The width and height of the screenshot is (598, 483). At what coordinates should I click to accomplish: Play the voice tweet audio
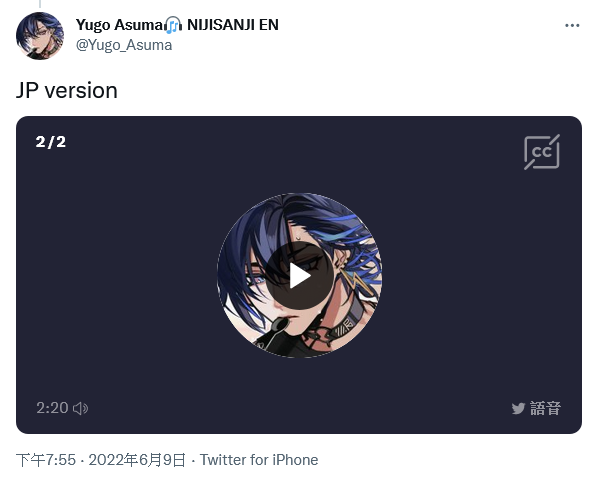click(x=299, y=275)
